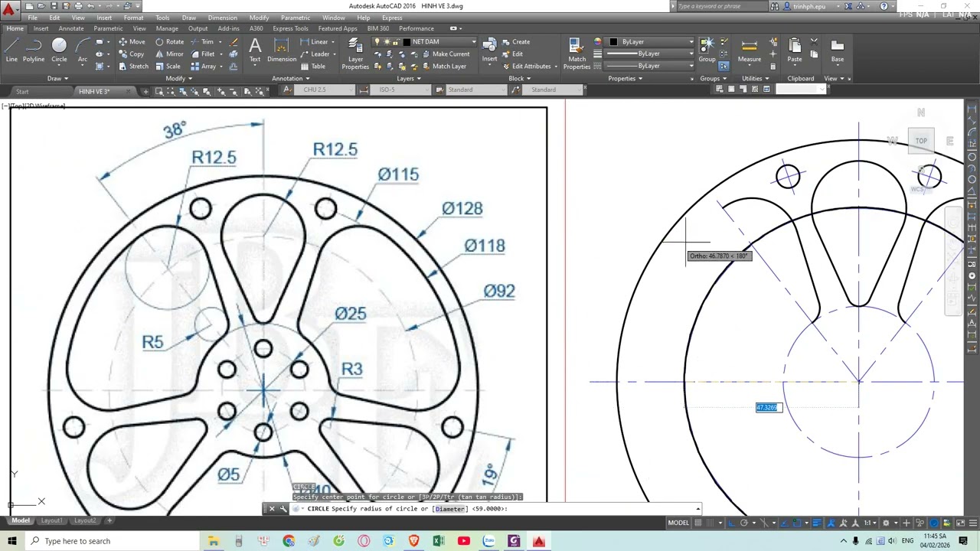This screenshot has width=980, height=551.
Task: Toggle Ortho mode in status bar
Action: (x=732, y=523)
